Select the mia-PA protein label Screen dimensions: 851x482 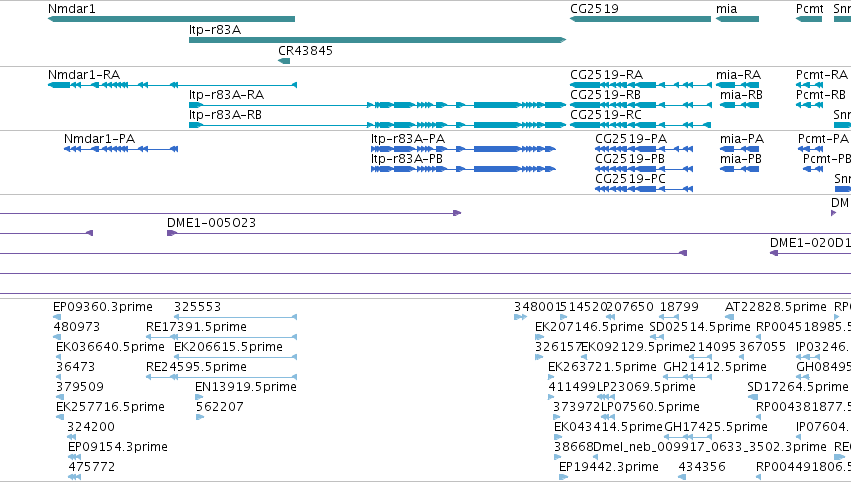pos(742,138)
